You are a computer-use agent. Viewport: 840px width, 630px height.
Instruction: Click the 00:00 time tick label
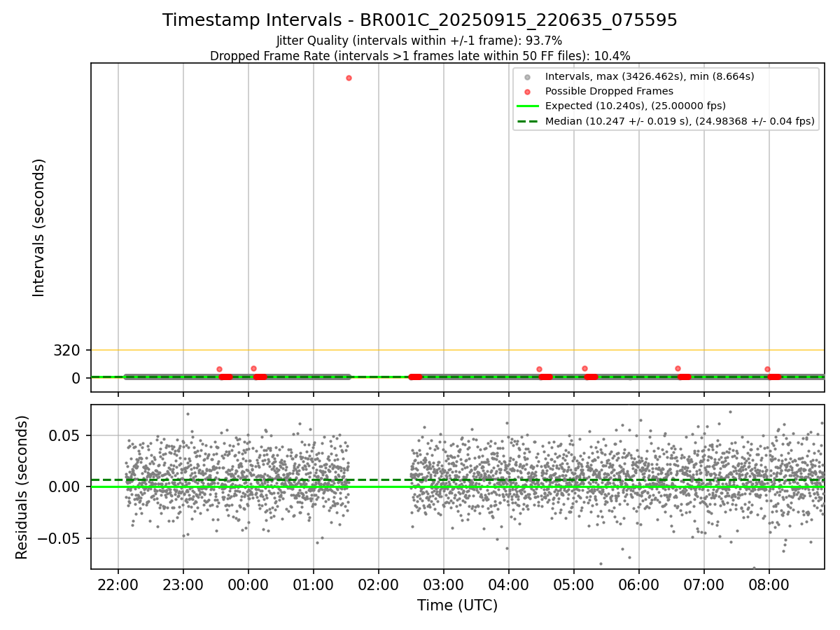pyautogui.click(x=248, y=584)
